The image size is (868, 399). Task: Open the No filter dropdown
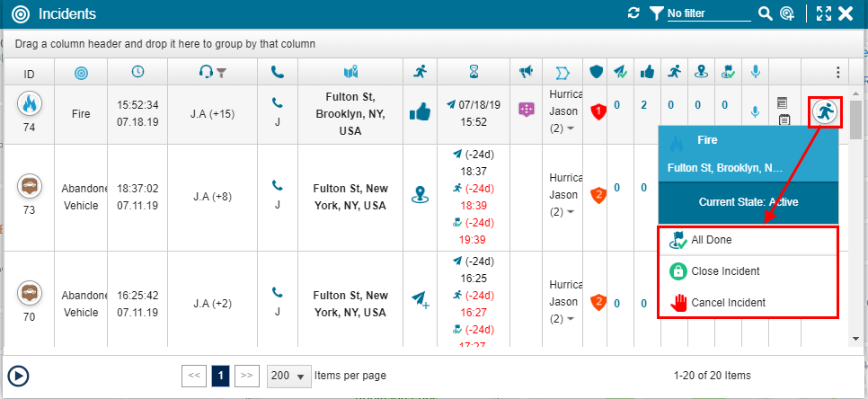coord(697,13)
